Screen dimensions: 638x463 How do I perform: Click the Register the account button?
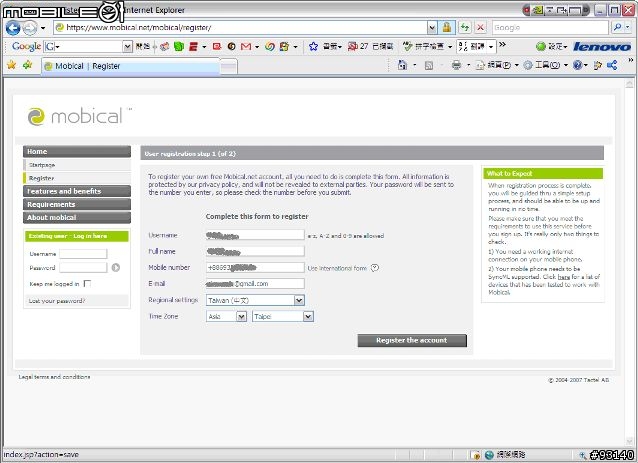(x=412, y=341)
